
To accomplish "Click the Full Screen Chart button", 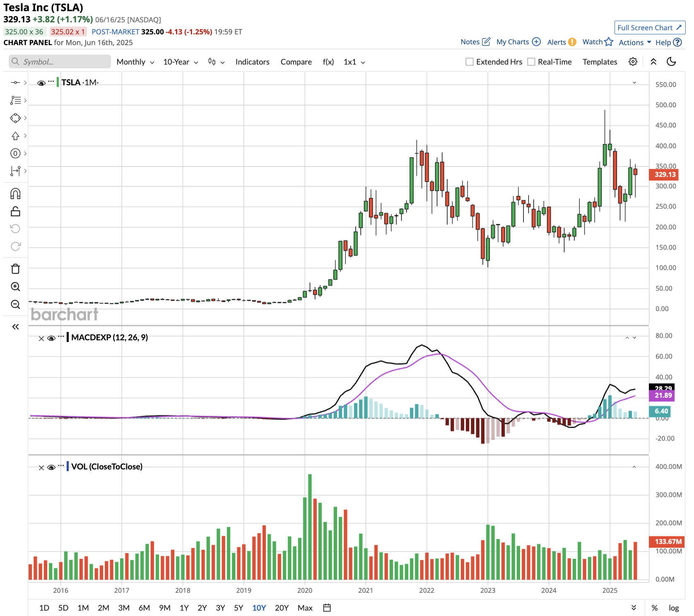I will (x=650, y=28).
